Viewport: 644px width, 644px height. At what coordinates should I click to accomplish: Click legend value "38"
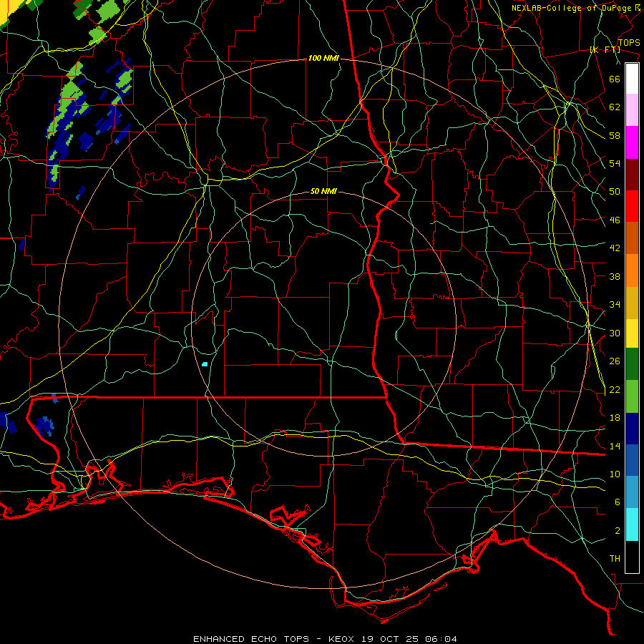point(615,276)
